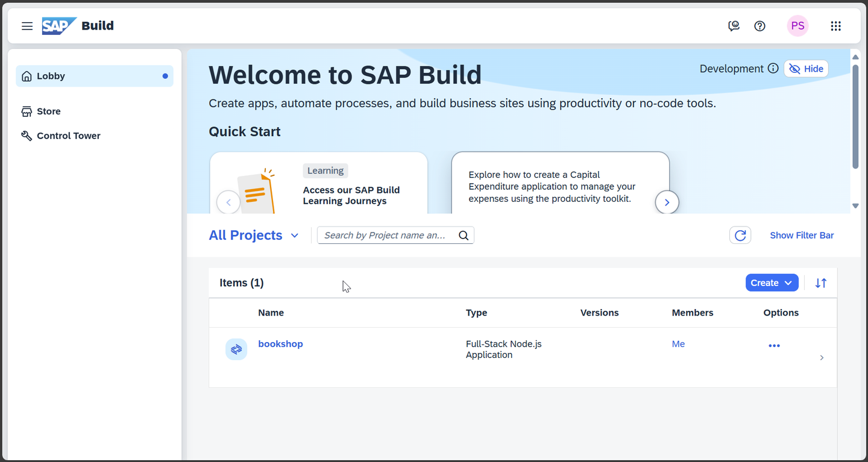Viewport: 868px width, 462px height.
Task: Click the Name column header
Action: coord(271,313)
